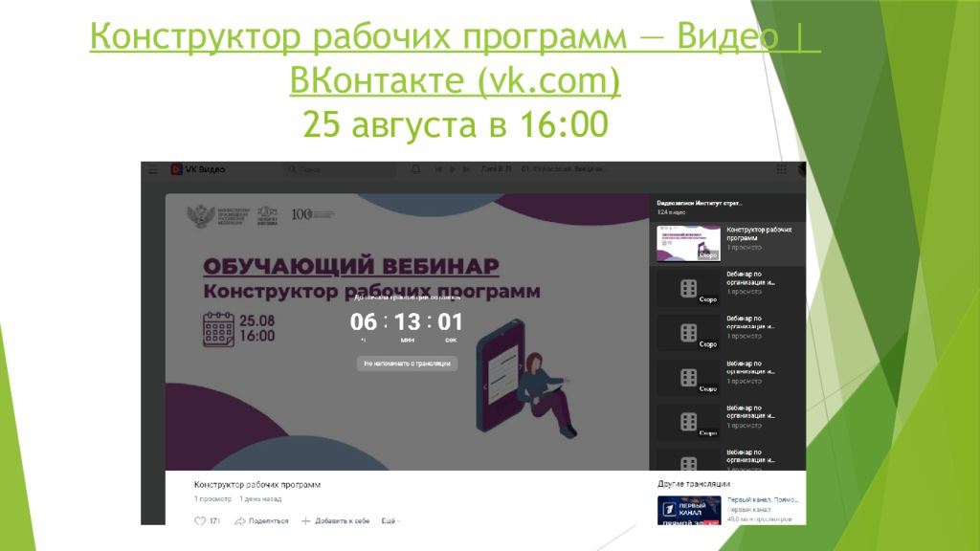Open playlist header "Видеозаписи Институт страт..."
The image size is (980, 551).
pos(700,203)
